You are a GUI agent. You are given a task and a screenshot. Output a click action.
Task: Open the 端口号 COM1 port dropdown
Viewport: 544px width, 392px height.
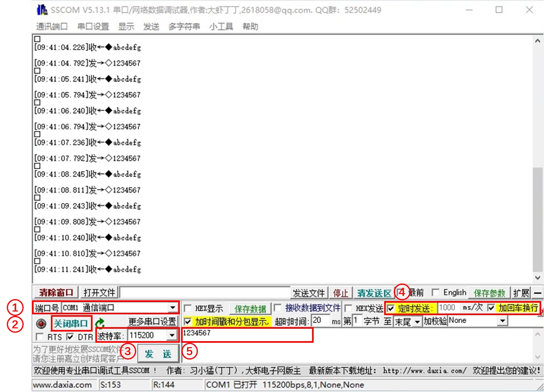click(x=173, y=308)
